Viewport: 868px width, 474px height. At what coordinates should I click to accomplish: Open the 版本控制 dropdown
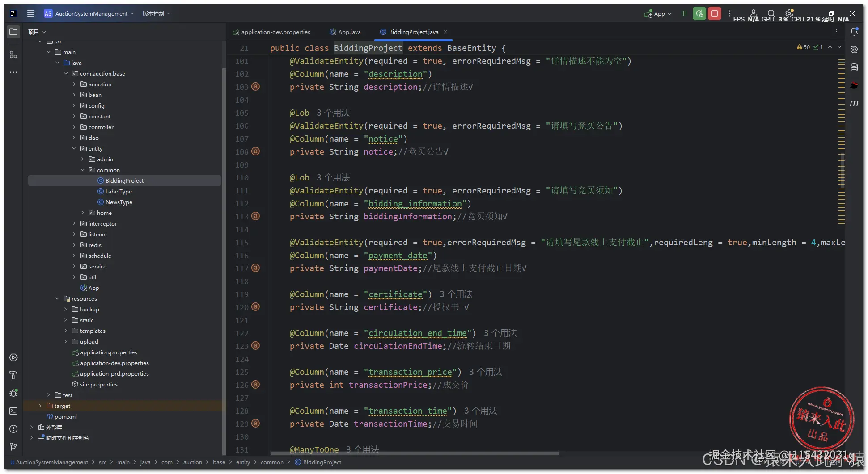[157, 13]
